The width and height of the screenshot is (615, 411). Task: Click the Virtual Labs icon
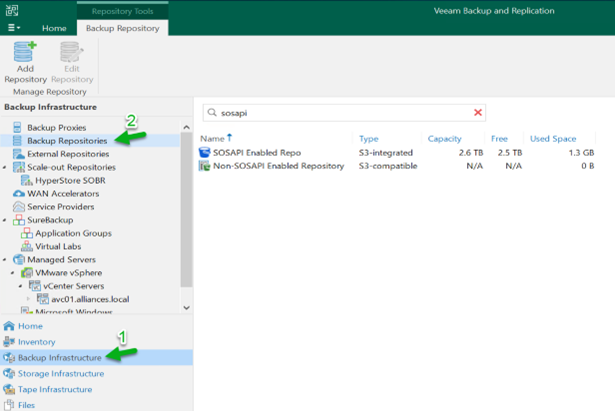(x=27, y=246)
